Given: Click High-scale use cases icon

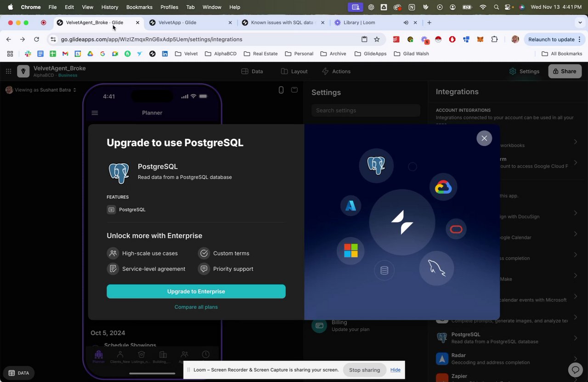Looking at the screenshot, I should point(113,253).
